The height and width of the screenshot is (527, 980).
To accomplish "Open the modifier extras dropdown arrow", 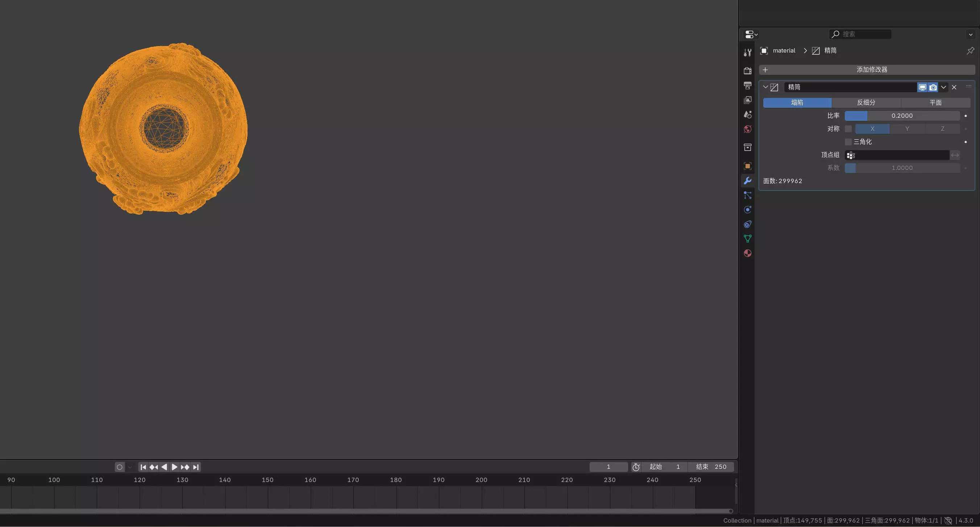I will (x=943, y=87).
